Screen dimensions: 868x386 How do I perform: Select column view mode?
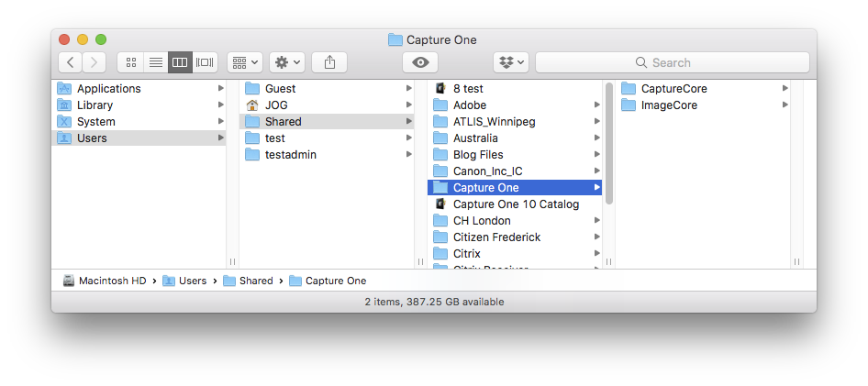180,62
